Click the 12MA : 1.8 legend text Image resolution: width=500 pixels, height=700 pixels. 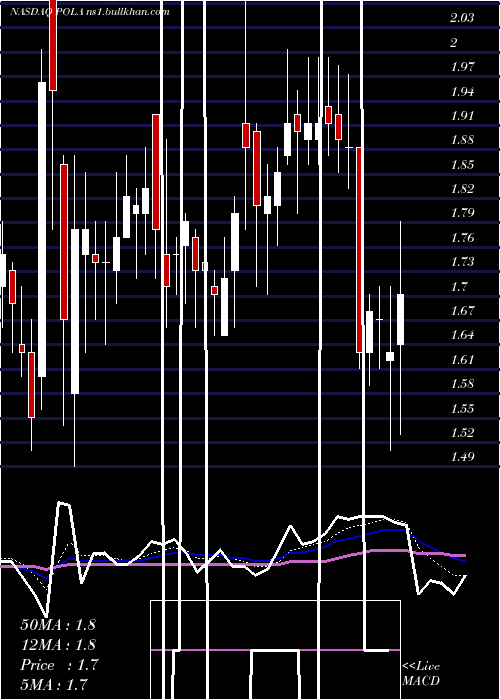[x=58, y=645]
